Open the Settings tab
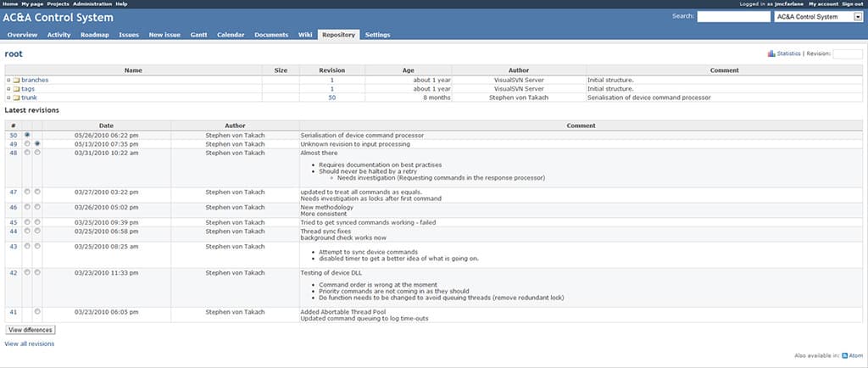The image size is (868, 368). point(377,35)
